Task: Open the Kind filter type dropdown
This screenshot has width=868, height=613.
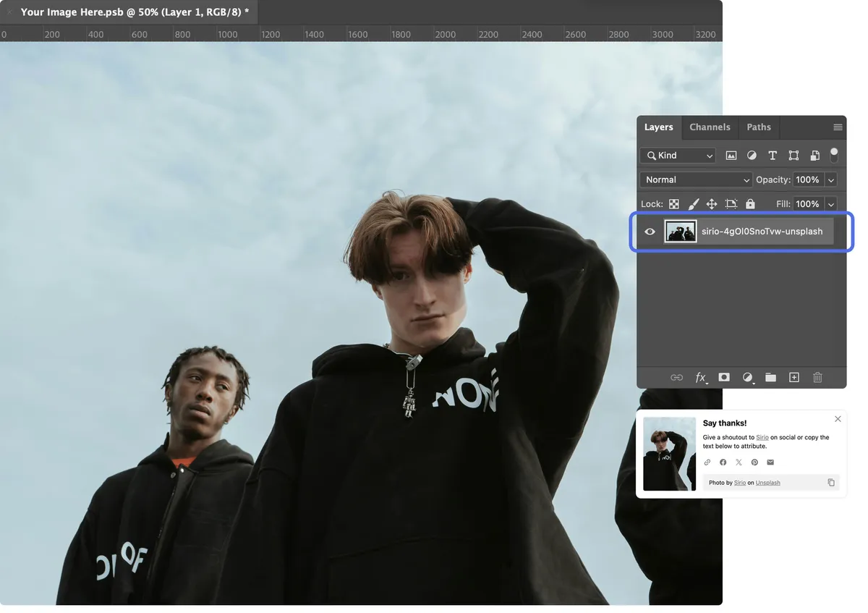Action: [678, 156]
